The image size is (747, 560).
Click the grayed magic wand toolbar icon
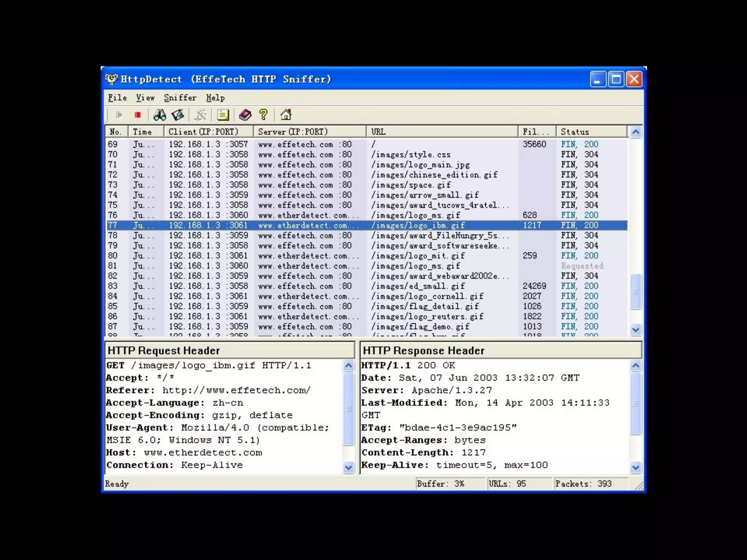point(200,115)
